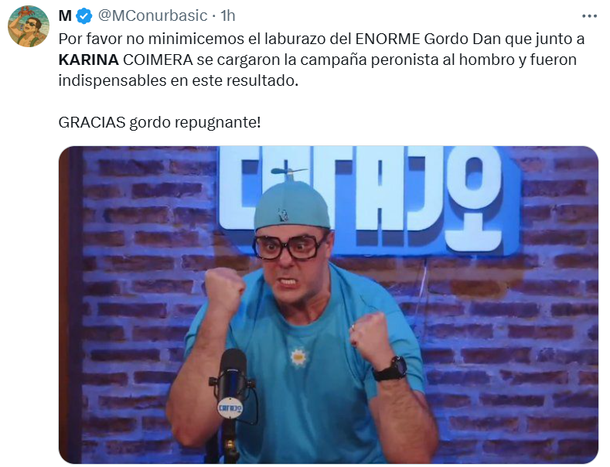Click the sun emblem on the blue shirt
610x467 pixels.
coord(299,356)
